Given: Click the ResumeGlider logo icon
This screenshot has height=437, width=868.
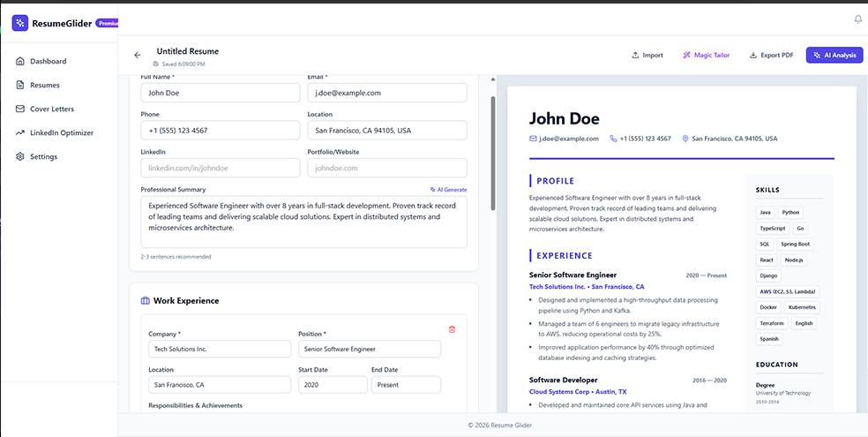Looking at the screenshot, I should coord(19,24).
